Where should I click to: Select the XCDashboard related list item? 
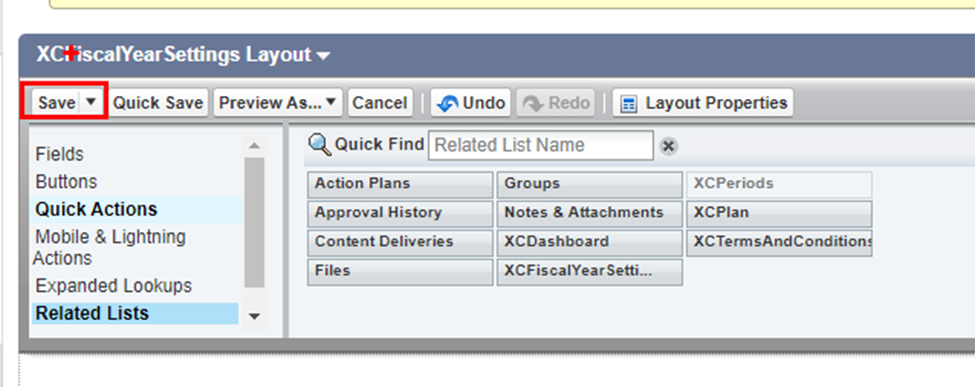click(x=589, y=243)
